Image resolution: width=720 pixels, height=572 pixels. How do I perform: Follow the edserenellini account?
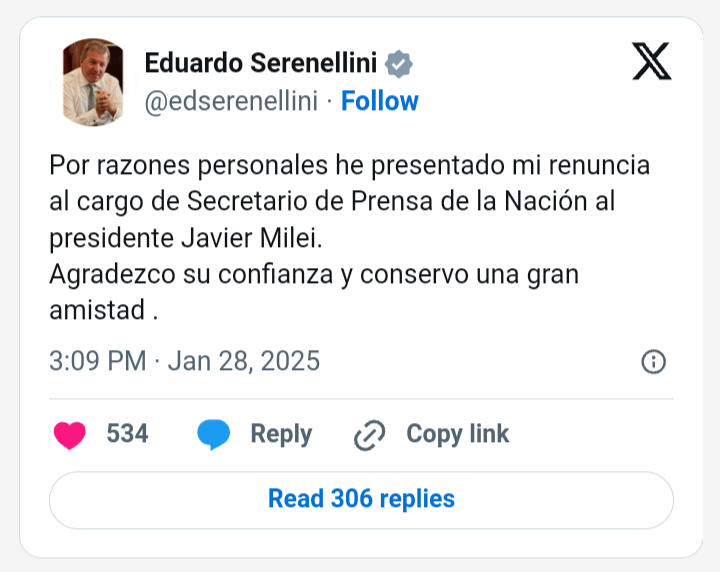(380, 101)
